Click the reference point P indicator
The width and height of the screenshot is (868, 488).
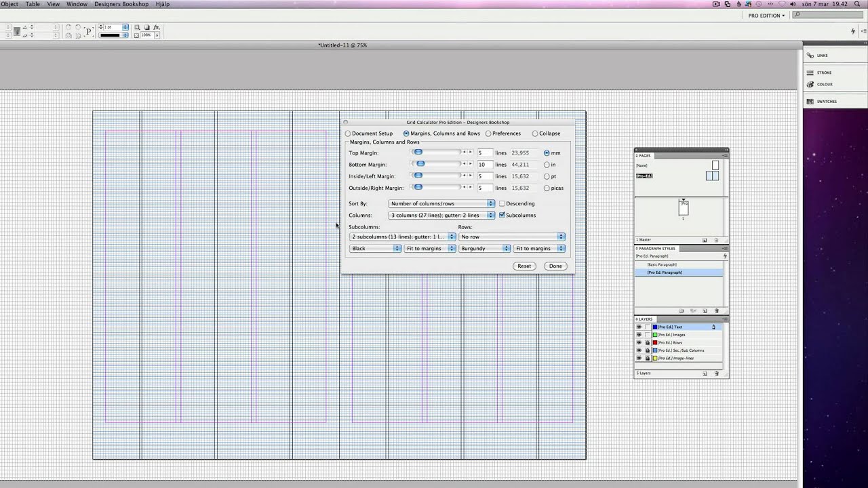(x=88, y=31)
